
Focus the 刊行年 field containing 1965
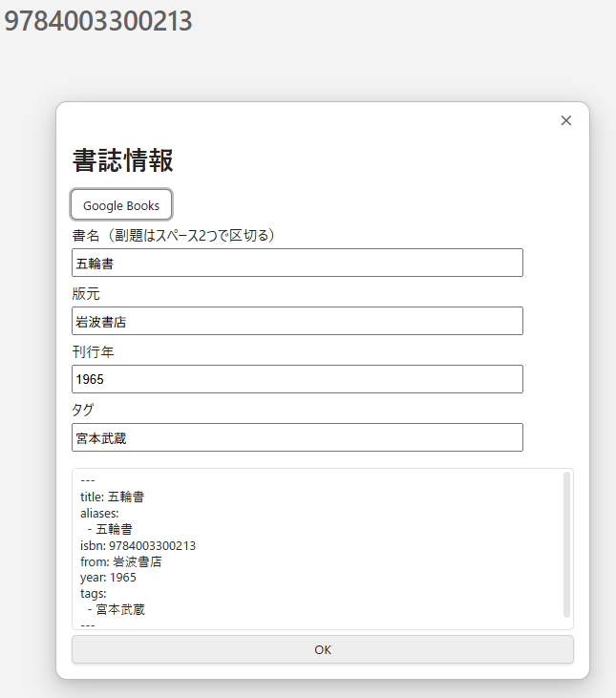(297, 379)
